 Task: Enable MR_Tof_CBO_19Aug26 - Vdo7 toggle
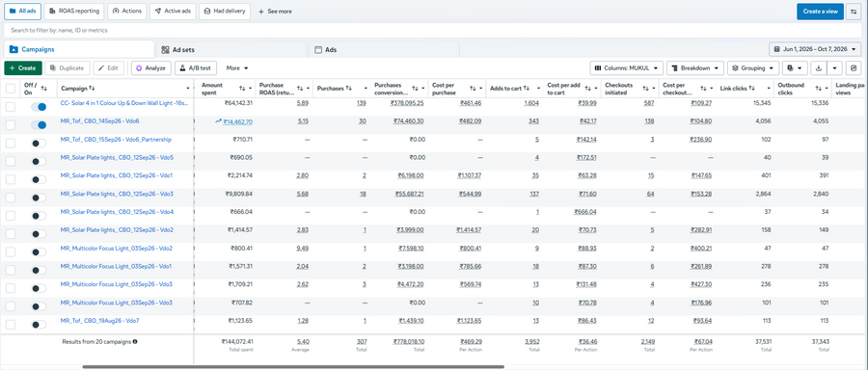(x=39, y=325)
